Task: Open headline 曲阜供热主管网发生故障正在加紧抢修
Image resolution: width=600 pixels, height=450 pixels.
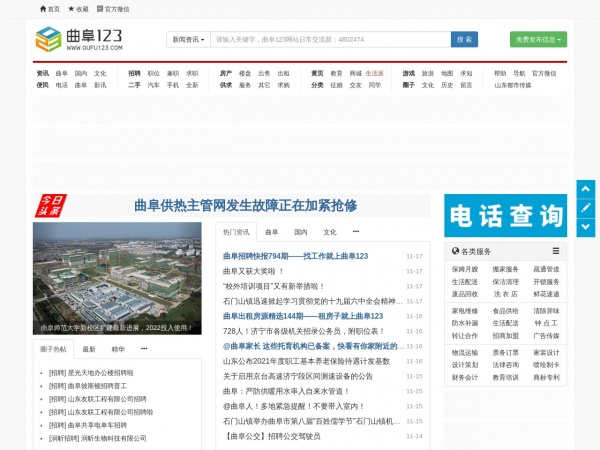Action: point(245,206)
